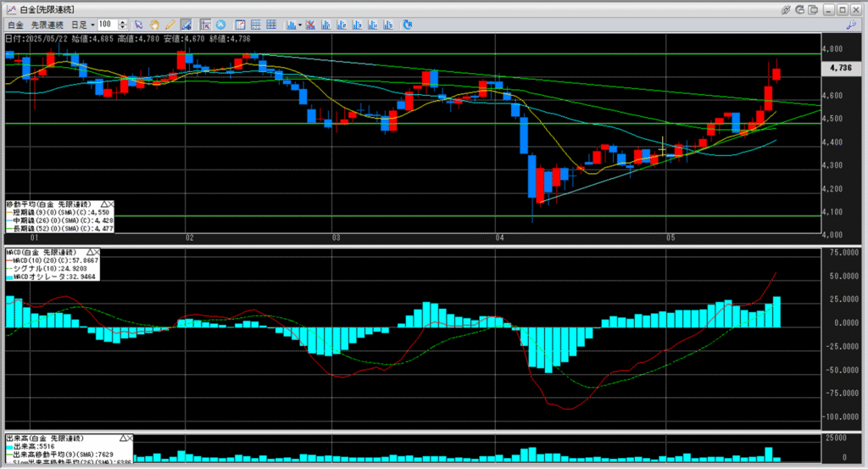Viewport: 868px width, 469px height.
Task: Select the arrow pointer cursor tool
Action: pos(140,25)
